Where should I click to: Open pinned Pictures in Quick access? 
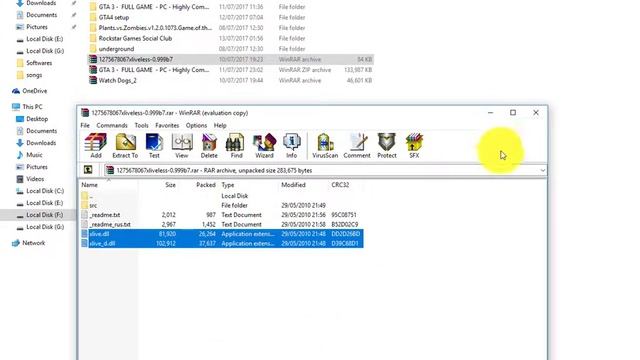37,27
